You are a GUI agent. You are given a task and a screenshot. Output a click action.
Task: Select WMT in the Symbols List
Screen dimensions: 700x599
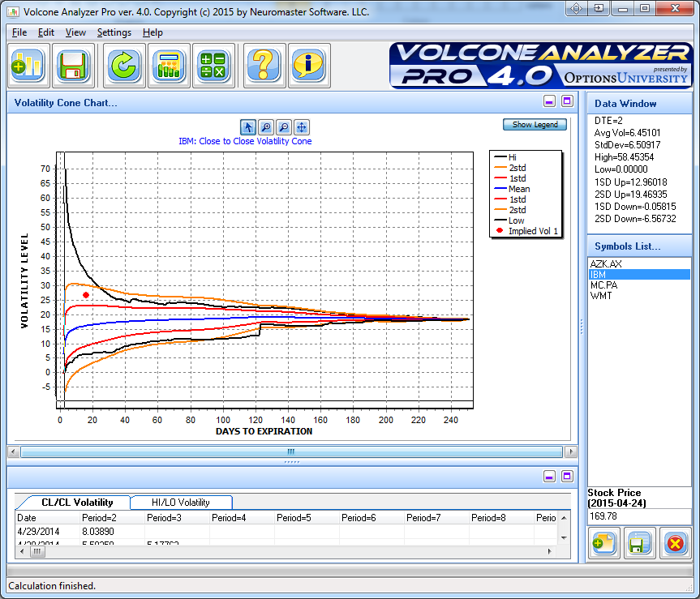(639, 296)
